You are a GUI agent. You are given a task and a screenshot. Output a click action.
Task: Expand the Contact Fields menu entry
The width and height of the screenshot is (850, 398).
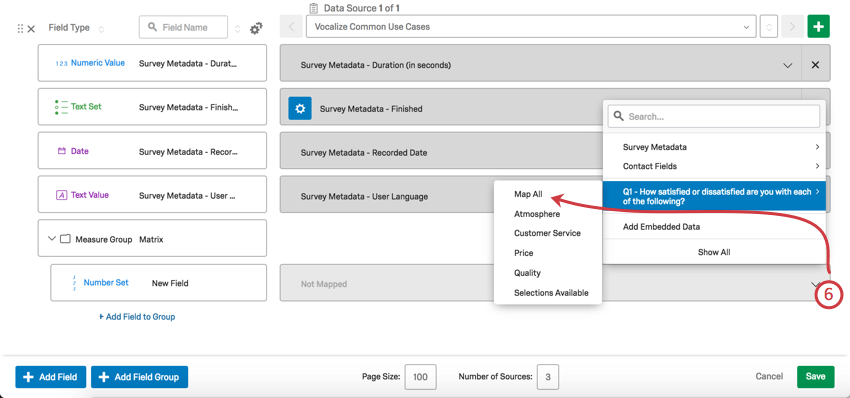point(714,166)
